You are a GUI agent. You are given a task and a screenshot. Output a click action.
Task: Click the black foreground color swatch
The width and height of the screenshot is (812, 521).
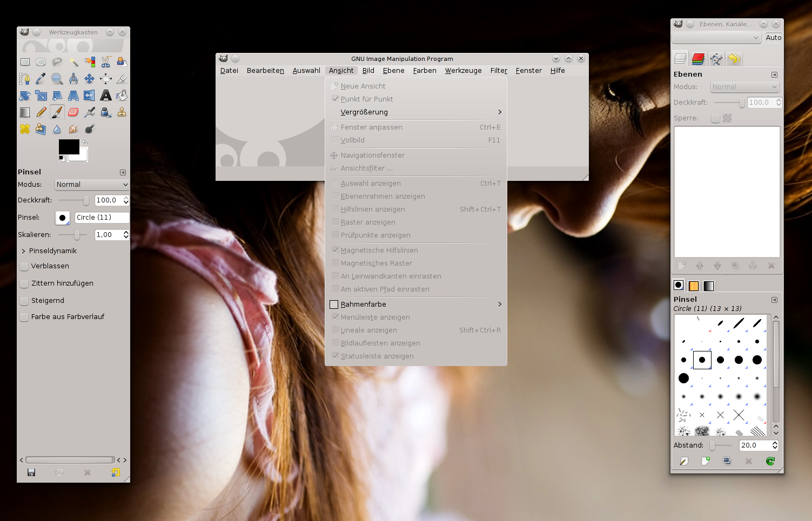tap(68, 146)
